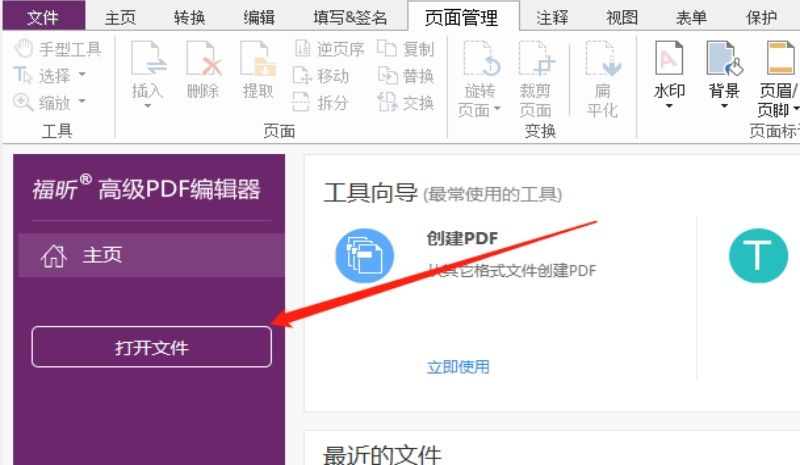Select the Page Management (页面管理) tab

(462, 18)
